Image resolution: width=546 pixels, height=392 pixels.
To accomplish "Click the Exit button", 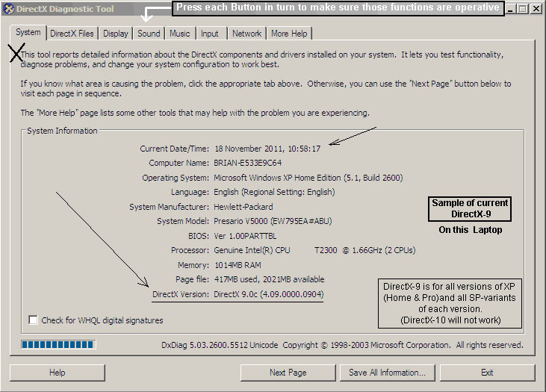I will [x=487, y=373].
